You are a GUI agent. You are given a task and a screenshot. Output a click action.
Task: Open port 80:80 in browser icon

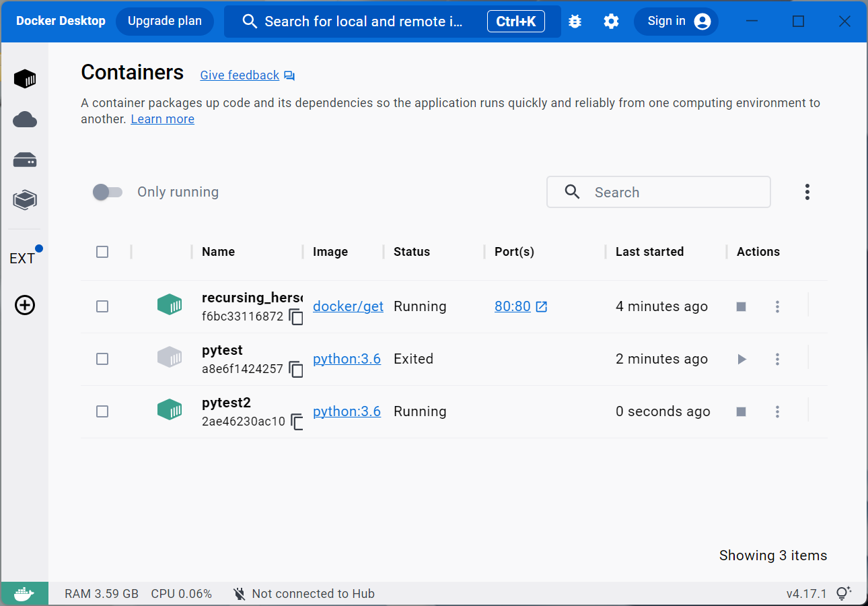point(542,306)
